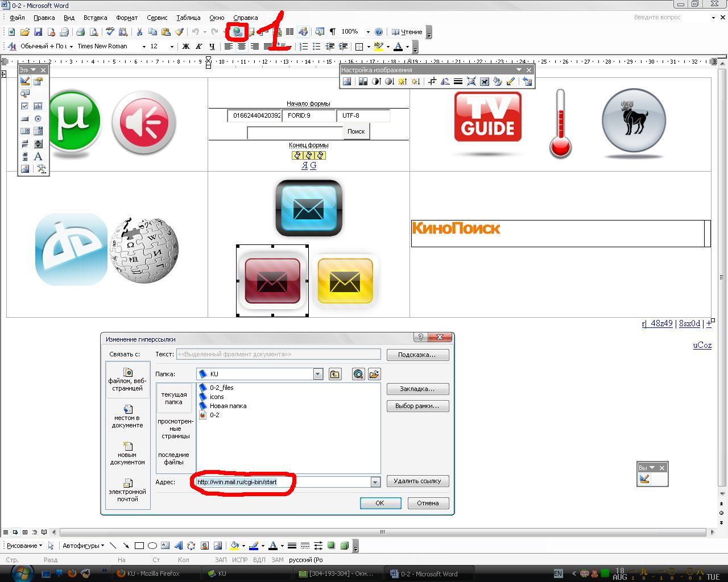Viewport: 728px width, 582px height.
Task: Click the Save icon in toolbar
Action: (38, 32)
